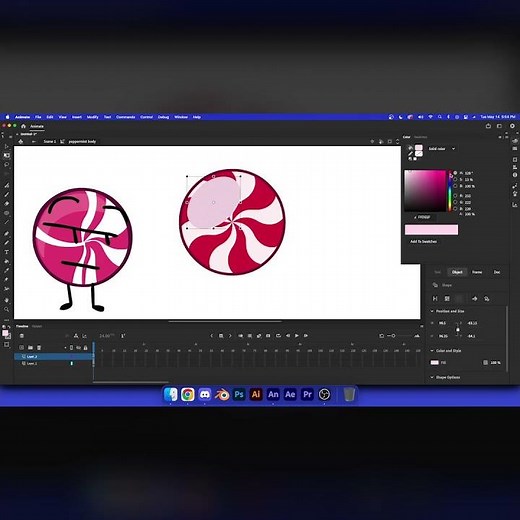Click the rainbow hue slider strip
The image size is (520, 520).
point(450,191)
